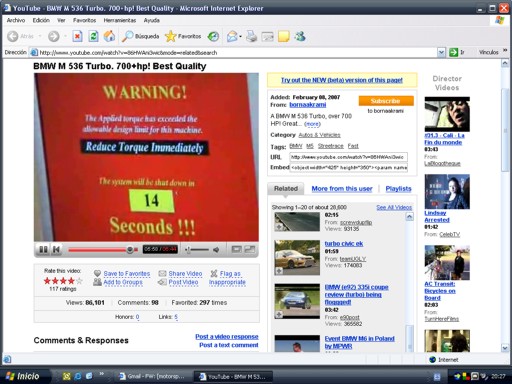Image resolution: width=512 pixels, height=384 pixels.
Task: Mute the video speaker icon
Action: 216,250
